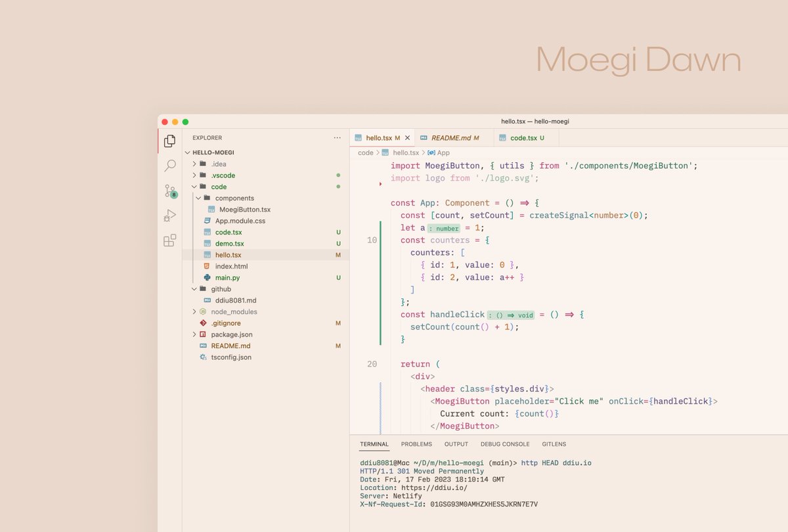The height and width of the screenshot is (532, 788).
Task: Select the OUTPUT panel tab
Action: point(456,444)
